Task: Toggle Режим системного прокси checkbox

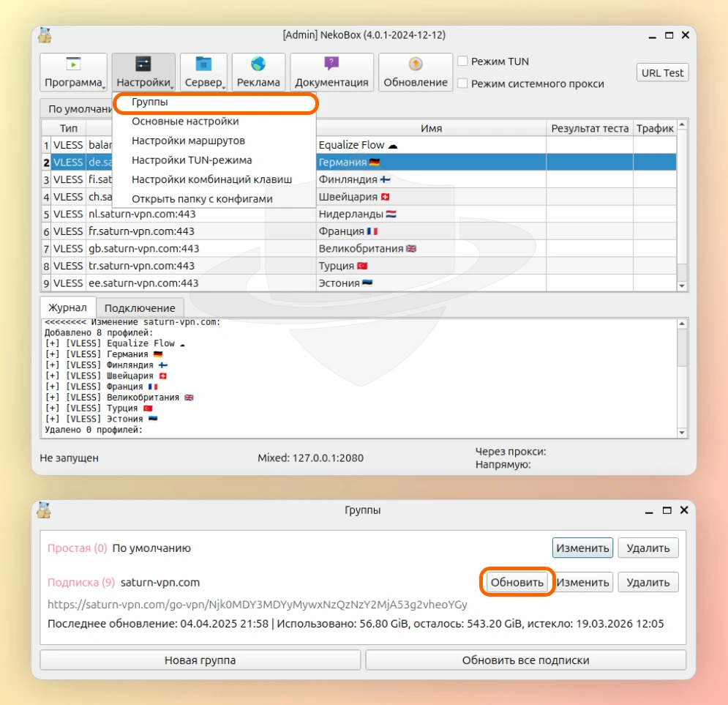Action: click(x=462, y=83)
